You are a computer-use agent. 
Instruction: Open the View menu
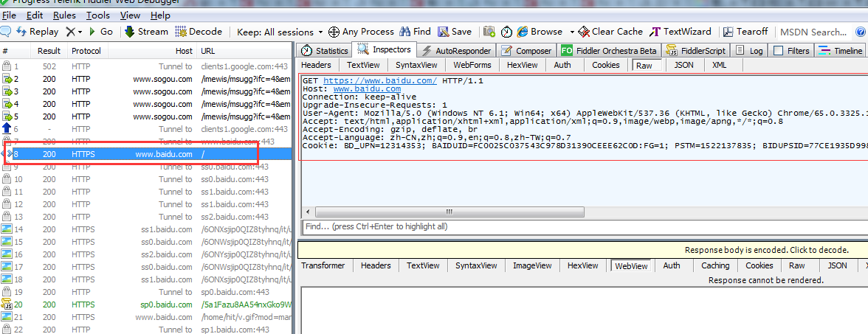(x=130, y=15)
